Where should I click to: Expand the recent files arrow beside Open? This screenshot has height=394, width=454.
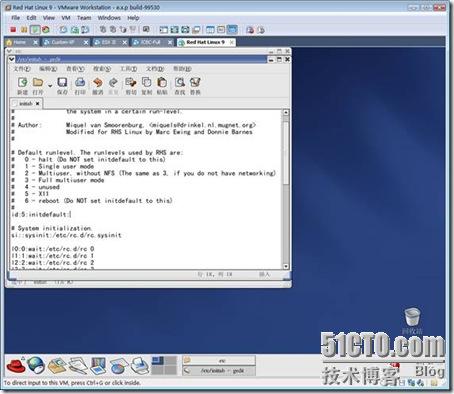[x=50, y=86]
